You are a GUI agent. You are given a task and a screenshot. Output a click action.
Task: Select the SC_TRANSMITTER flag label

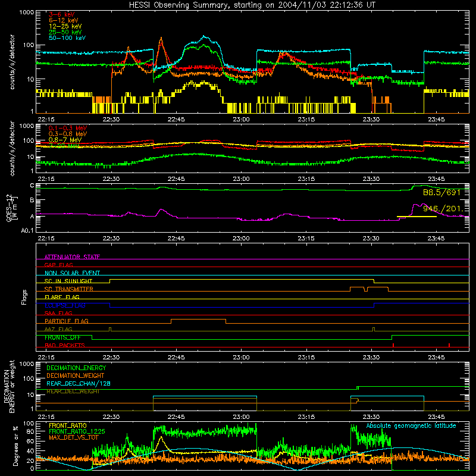(x=68, y=289)
